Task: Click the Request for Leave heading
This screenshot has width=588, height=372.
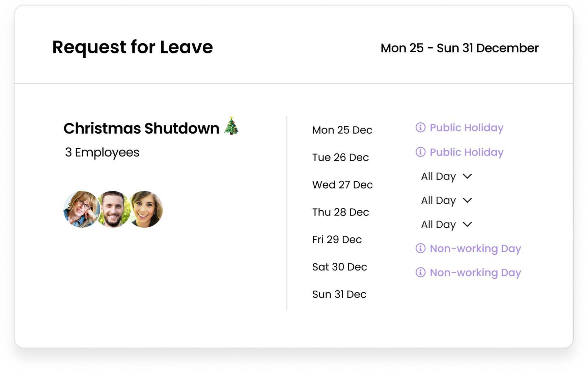Action: [x=132, y=47]
